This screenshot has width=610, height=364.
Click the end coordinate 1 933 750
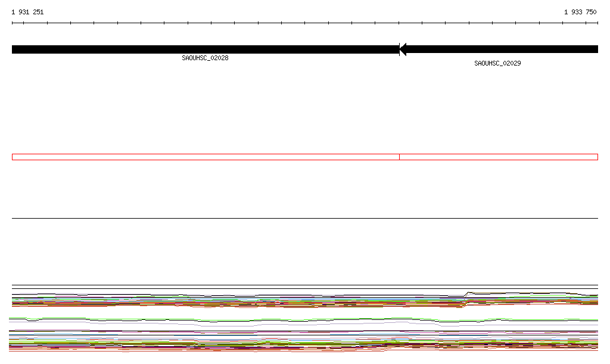pyautogui.click(x=580, y=12)
